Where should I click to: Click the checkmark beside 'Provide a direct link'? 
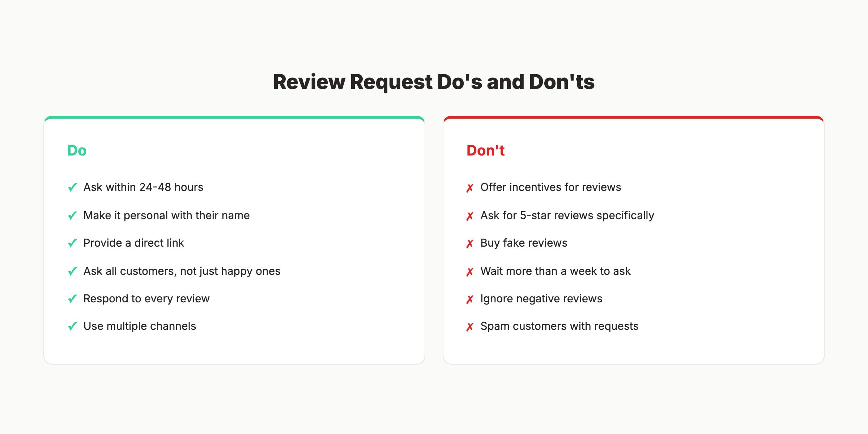pyautogui.click(x=72, y=243)
